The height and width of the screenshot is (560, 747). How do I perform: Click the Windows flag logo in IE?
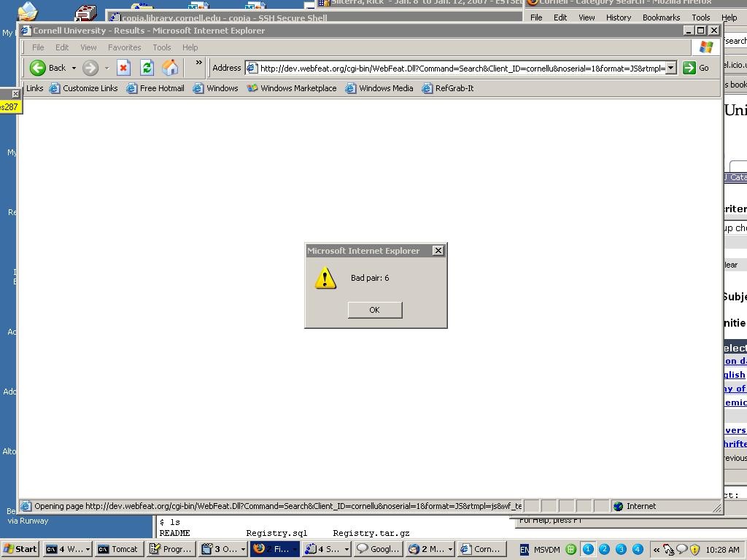point(706,47)
